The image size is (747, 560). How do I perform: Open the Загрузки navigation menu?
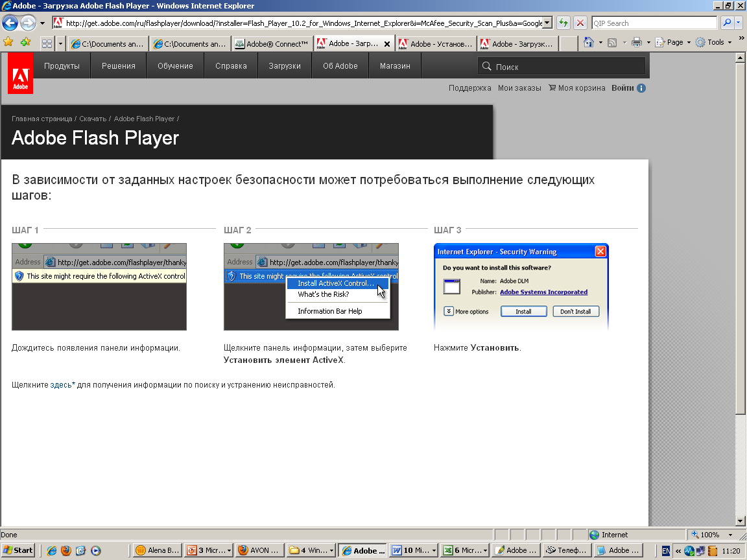pyautogui.click(x=285, y=65)
